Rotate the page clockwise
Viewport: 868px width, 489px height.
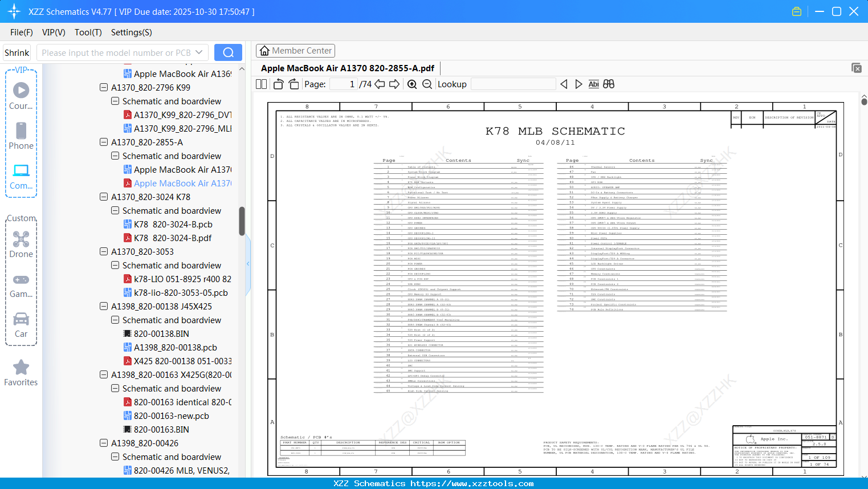point(294,84)
